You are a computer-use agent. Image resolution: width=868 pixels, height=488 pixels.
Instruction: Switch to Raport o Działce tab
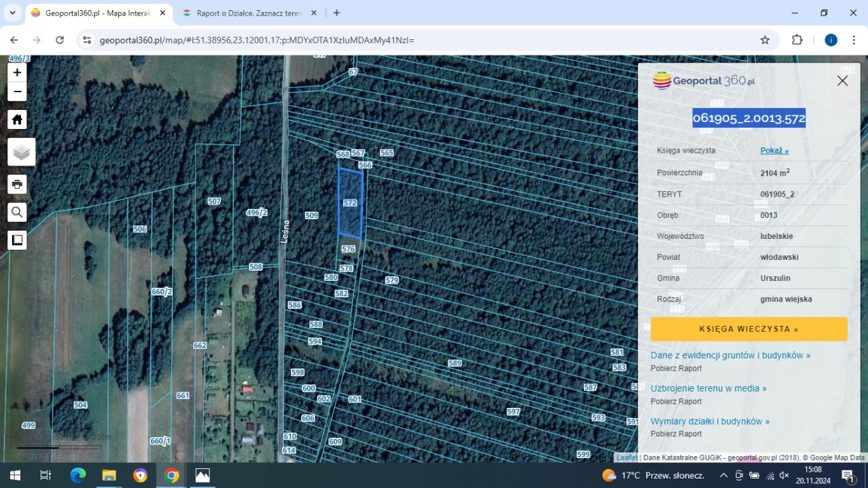(250, 13)
